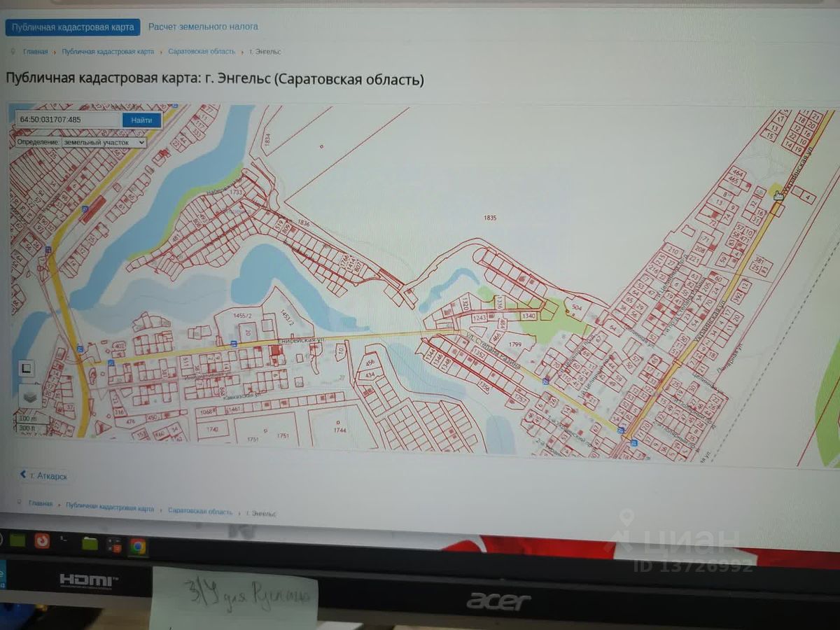Select parcel 1834 on the map
Image resolution: width=840 pixels, height=630 pixels.
[267, 139]
